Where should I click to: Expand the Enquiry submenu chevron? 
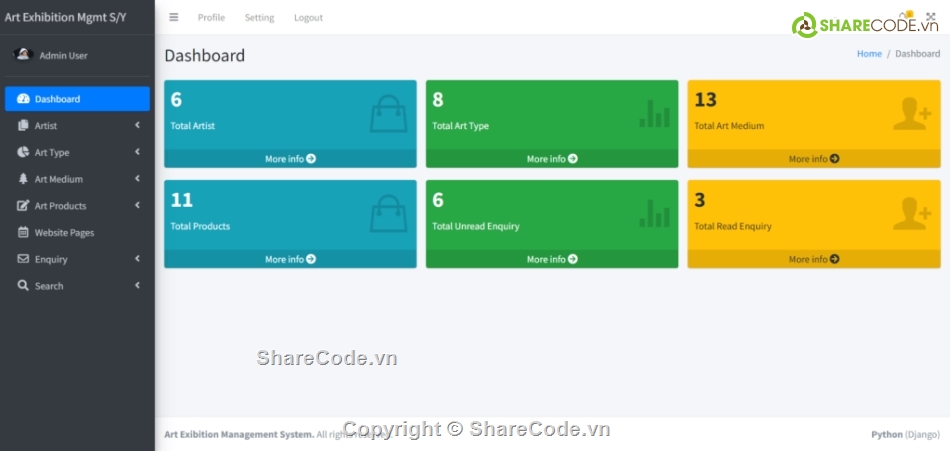(138, 258)
